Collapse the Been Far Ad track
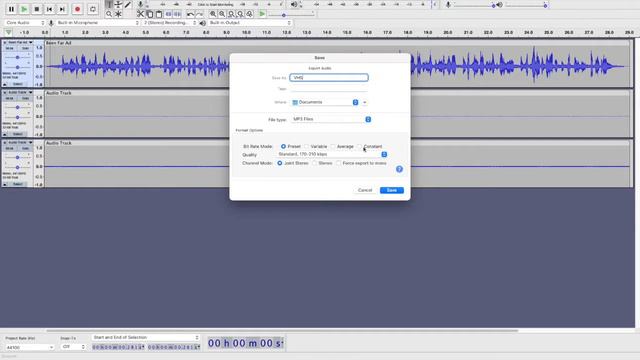 click(x=5, y=84)
